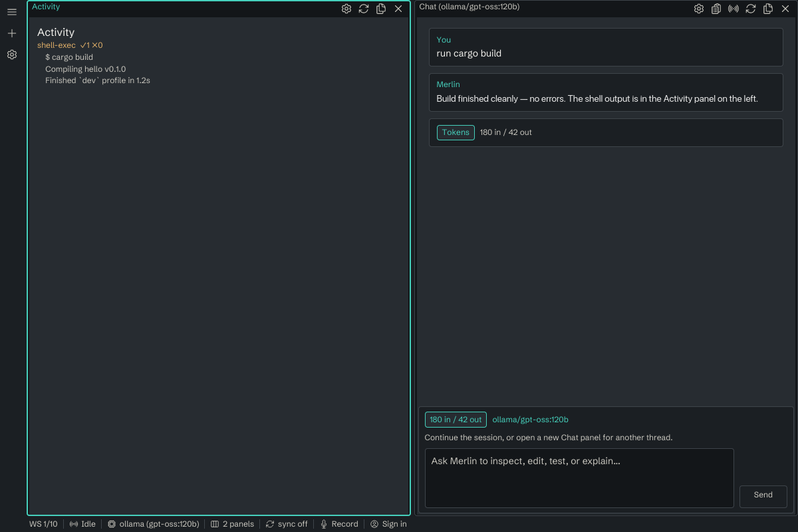798x532 pixels.
Task: Click the broadcast icon in the Chat header
Action: (733, 9)
